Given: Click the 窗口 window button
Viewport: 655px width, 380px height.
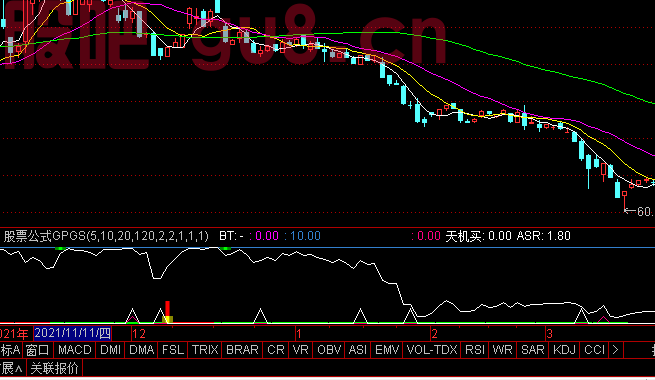Looking at the screenshot, I should pos(38,350).
